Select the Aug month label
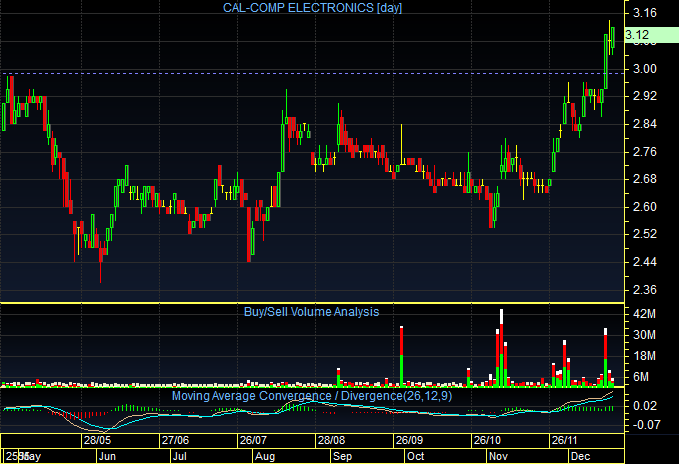The width and height of the screenshot is (679, 464). [265, 456]
